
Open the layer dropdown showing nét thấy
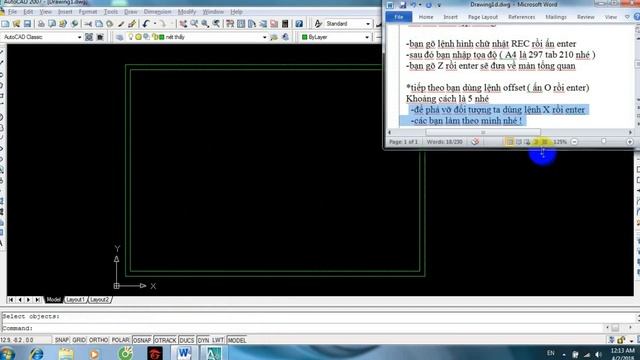(x=264, y=37)
